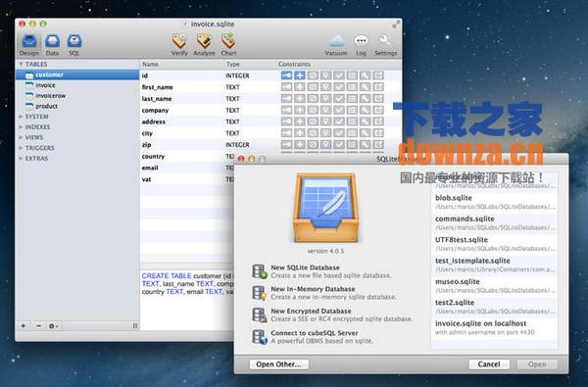This screenshot has width=588, height=387.
Task: Click the Open button in the dialog
Action: coord(537,364)
